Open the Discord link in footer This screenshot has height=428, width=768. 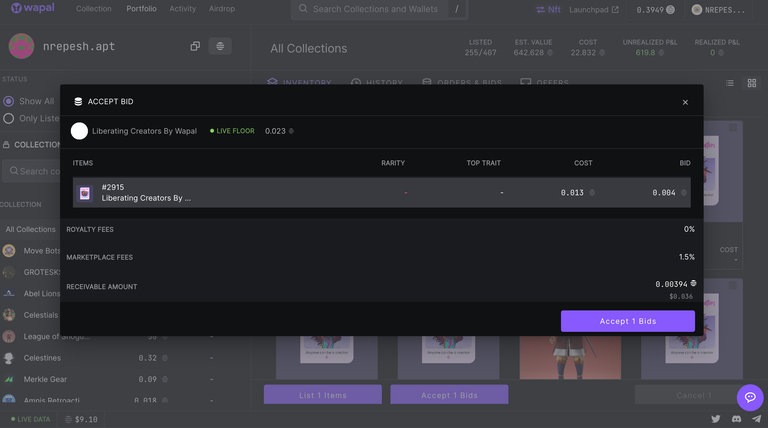736,419
